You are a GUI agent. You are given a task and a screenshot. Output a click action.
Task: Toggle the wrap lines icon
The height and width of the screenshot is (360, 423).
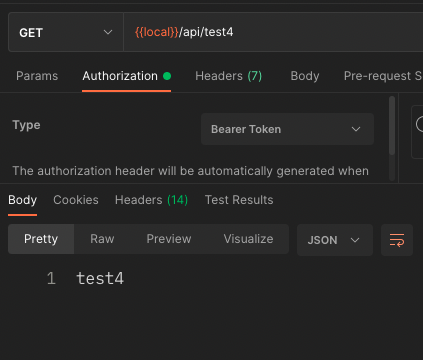(x=397, y=240)
